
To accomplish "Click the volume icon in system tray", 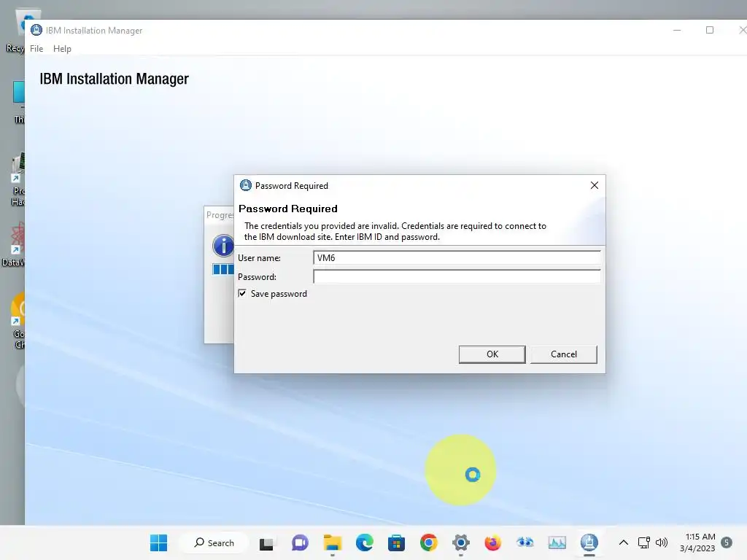I will 661,542.
